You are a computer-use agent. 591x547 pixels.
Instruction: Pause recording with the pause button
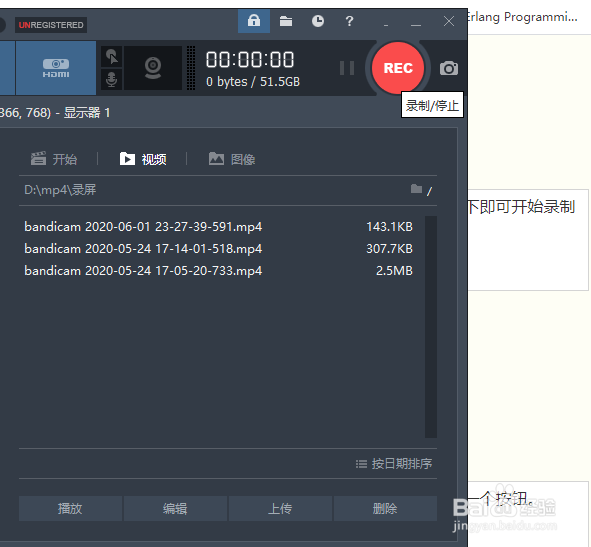347,68
